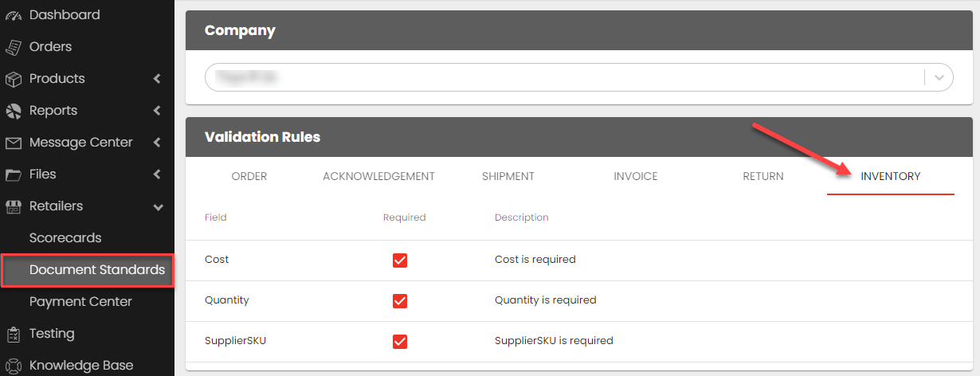Click the Message Center envelope icon
Image resolution: width=980 pixels, height=376 pixels.
point(14,143)
